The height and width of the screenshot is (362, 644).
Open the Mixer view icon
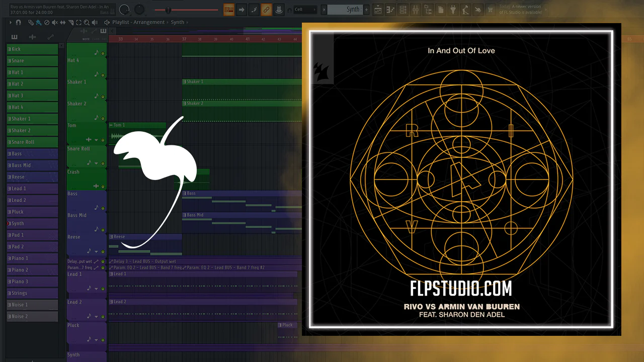(416, 10)
